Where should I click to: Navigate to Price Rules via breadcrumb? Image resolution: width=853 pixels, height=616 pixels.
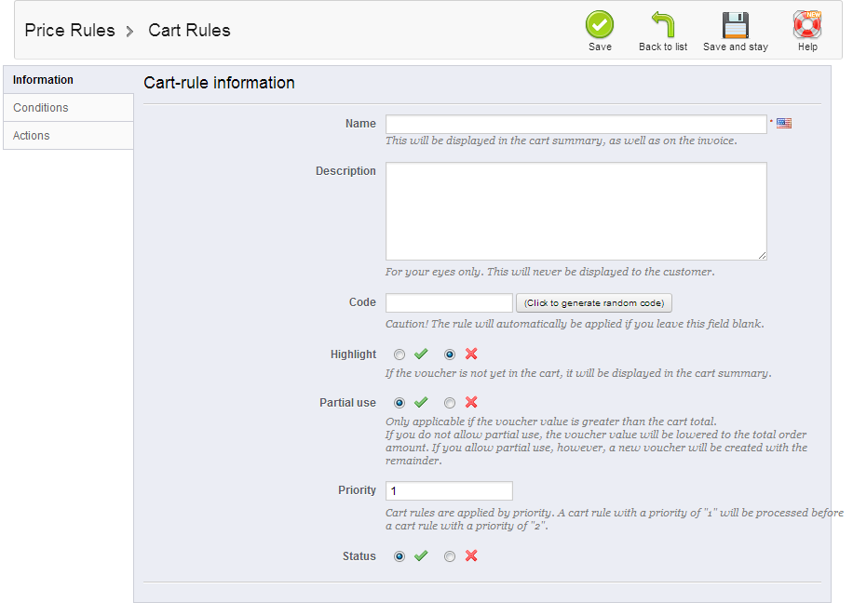[70, 30]
